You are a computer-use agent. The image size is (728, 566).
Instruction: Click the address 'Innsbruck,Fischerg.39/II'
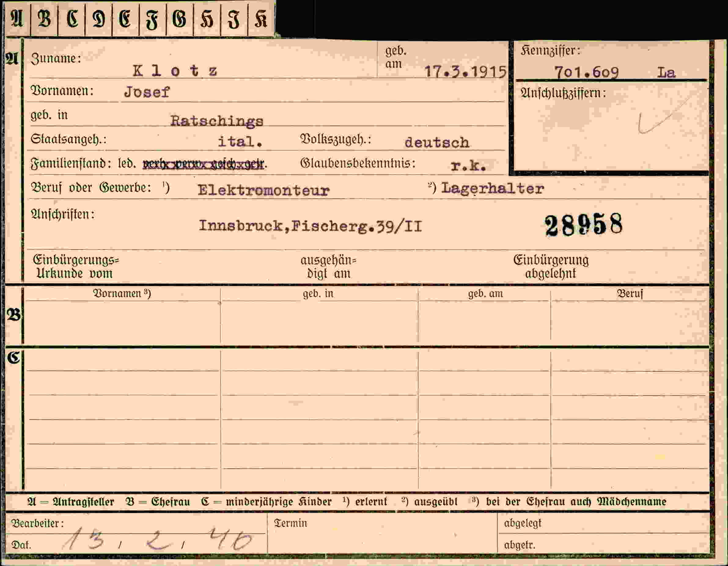point(310,226)
